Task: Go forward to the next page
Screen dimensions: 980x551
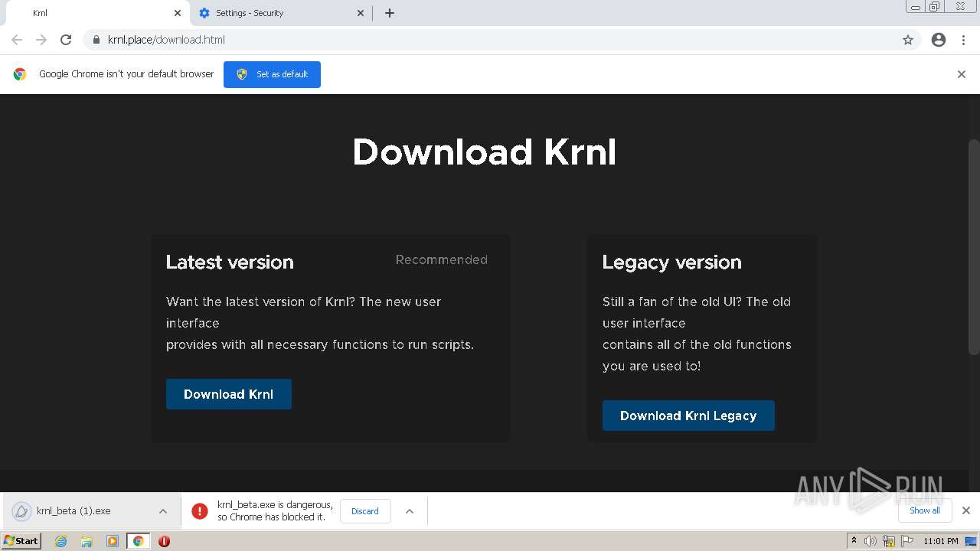Action: click(x=41, y=40)
